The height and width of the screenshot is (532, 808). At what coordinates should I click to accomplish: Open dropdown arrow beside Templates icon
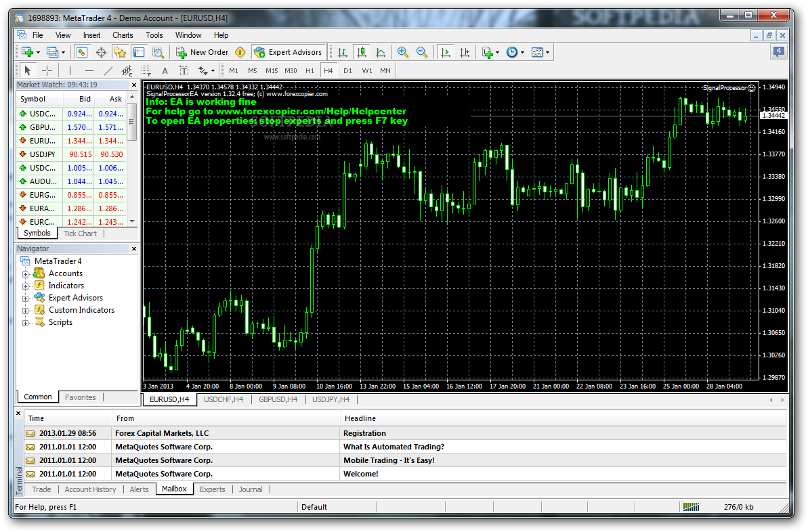pos(548,53)
